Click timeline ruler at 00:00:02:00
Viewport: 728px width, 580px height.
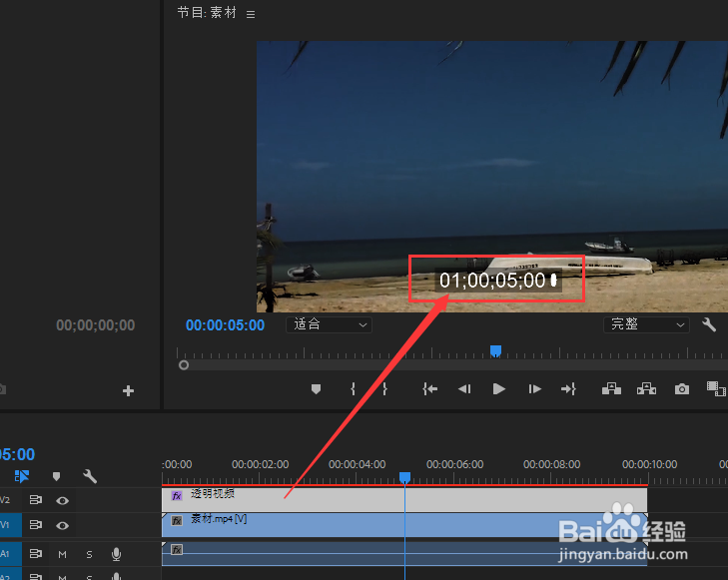coord(260,464)
